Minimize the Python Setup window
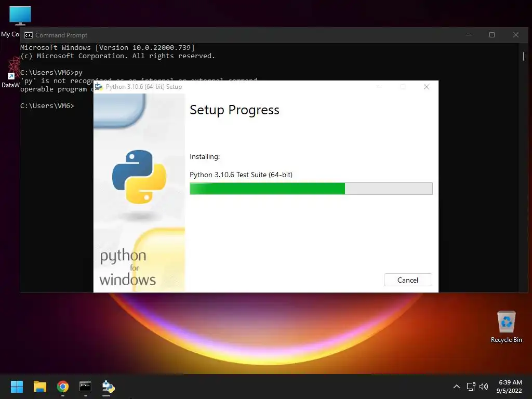Screen dimensions: 532x399 [379, 87]
